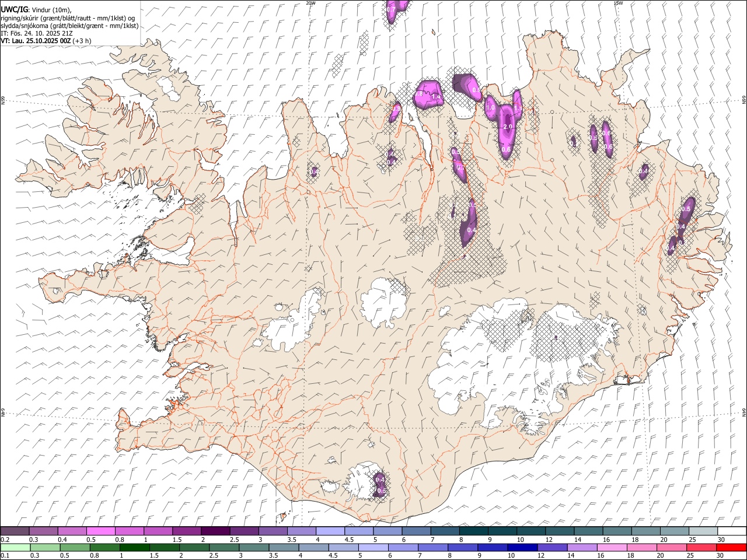Click the bright pink 0.5 snow legend swatch
The height and width of the screenshot is (560, 747).
pos(100,531)
